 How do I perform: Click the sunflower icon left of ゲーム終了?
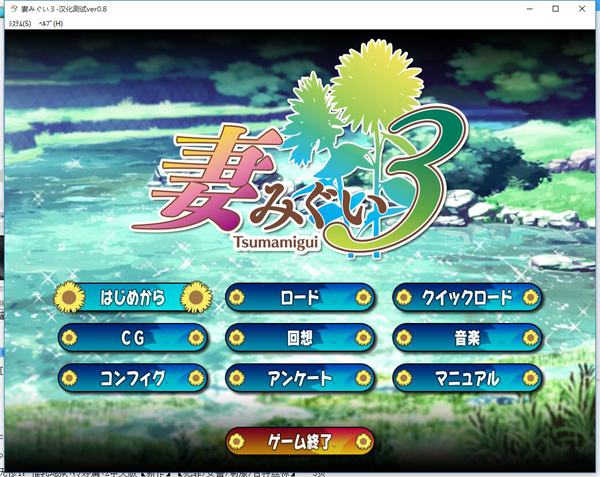[x=237, y=441]
